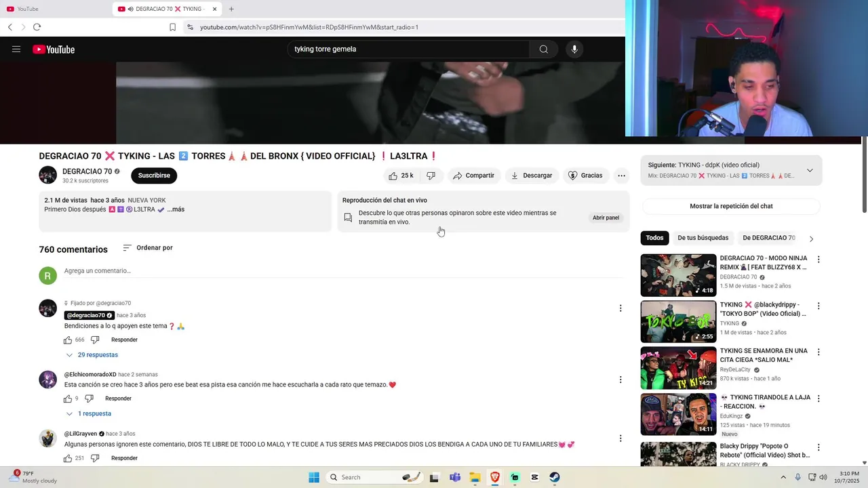This screenshot has width=868, height=488.
Task: Open options for TOKYO BOP video
Action: 818,306
